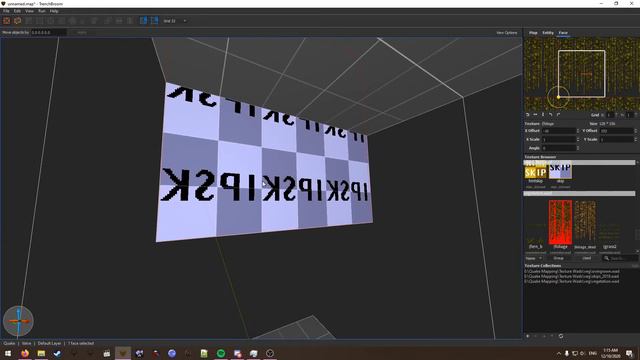640x360 pixels.
Task: Flip texture vertically in UV editor
Action: [543, 115]
